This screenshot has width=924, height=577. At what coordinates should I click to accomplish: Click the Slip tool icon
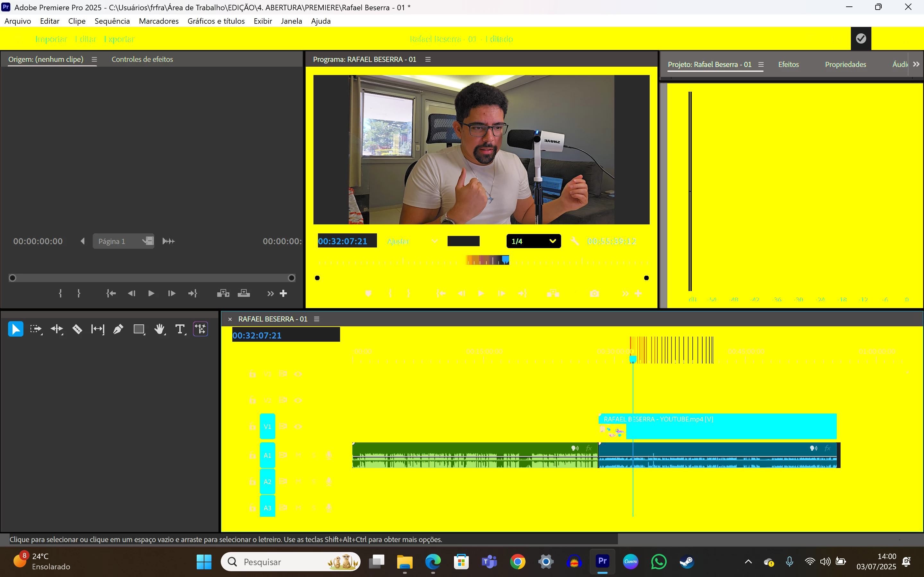(97, 329)
